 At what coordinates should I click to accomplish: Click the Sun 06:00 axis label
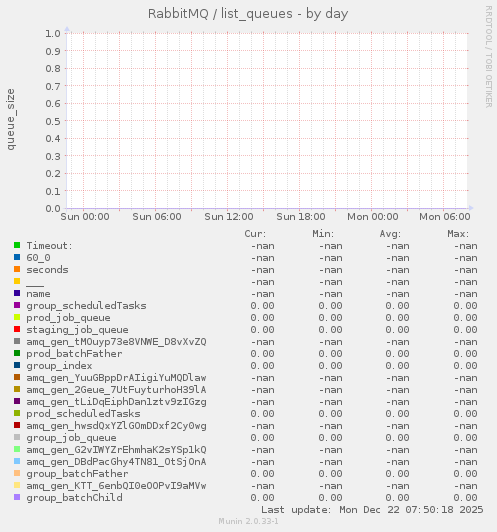(x=157, y=217)
